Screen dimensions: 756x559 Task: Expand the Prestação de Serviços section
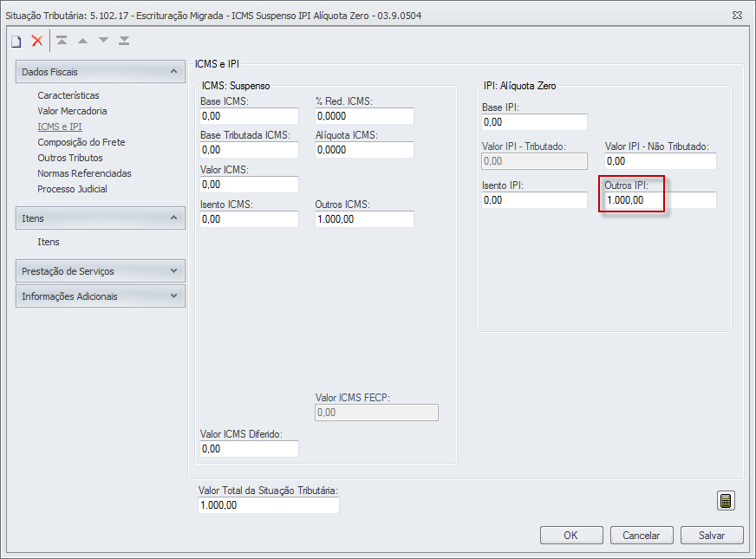(174, 271)
